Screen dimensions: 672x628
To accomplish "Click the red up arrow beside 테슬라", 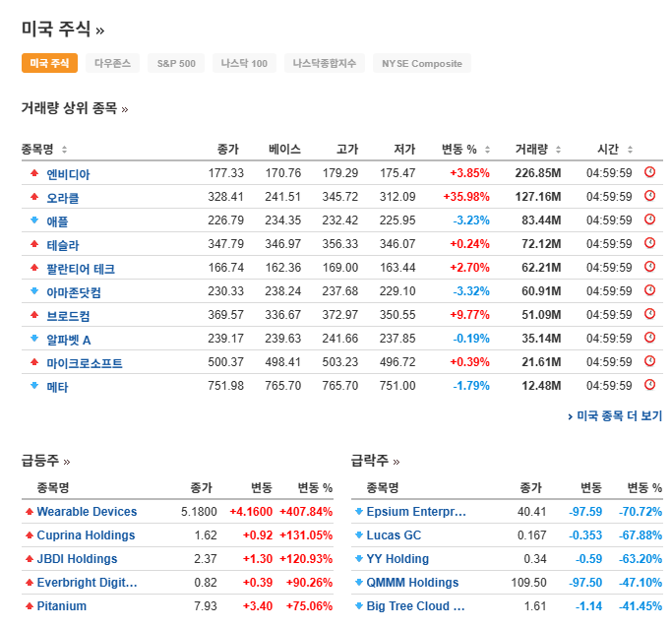I will point(34,243).
